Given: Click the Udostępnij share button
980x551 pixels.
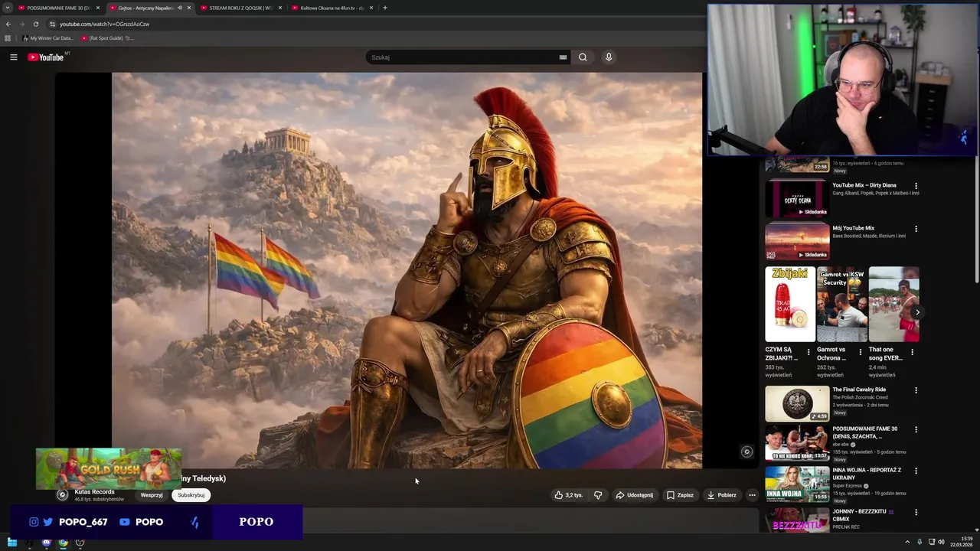Looking at the screenshot, I should point(635,495).
